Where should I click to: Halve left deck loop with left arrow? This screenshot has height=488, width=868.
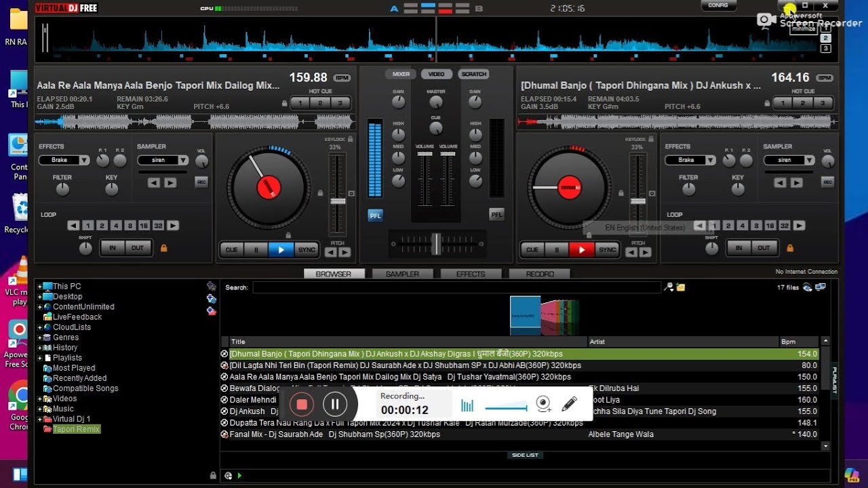73,226
